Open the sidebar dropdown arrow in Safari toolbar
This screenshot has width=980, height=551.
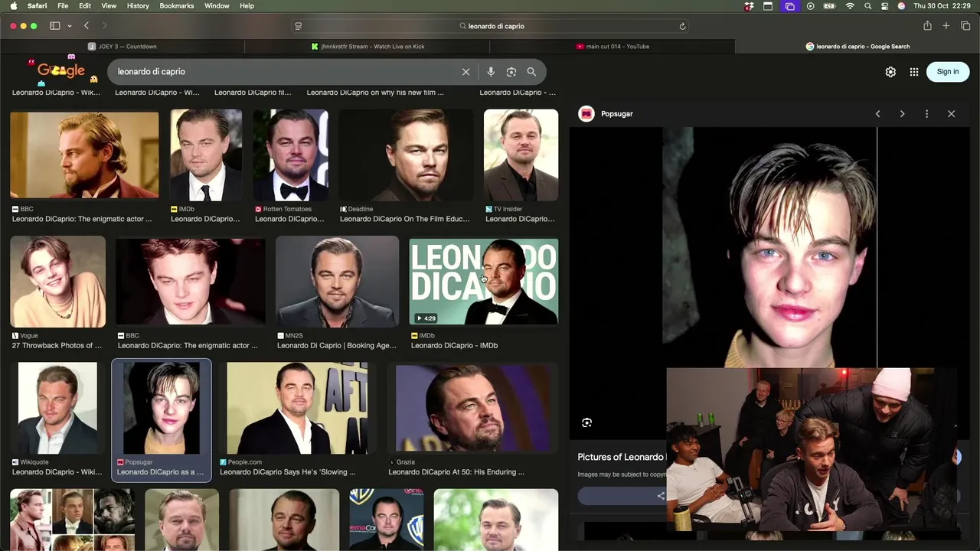click(70, 26)
